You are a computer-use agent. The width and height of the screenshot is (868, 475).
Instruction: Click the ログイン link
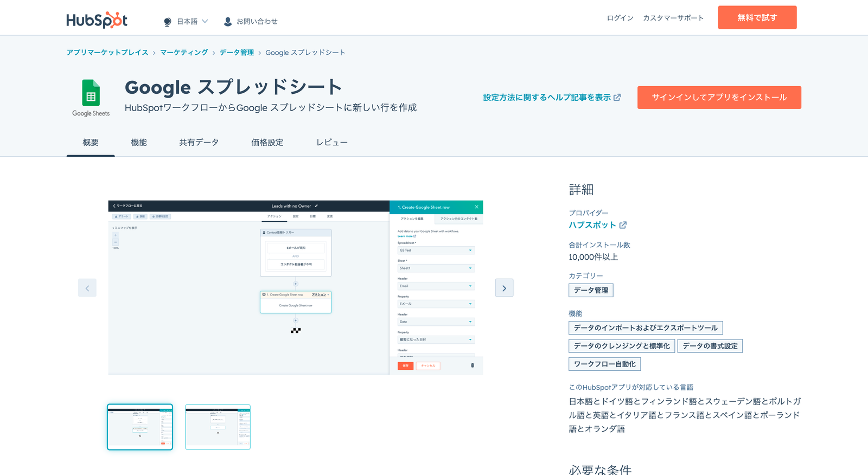[x=620, y=18]
